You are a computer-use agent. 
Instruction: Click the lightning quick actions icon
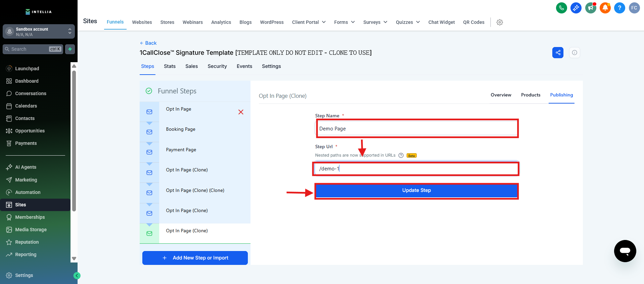70,49
